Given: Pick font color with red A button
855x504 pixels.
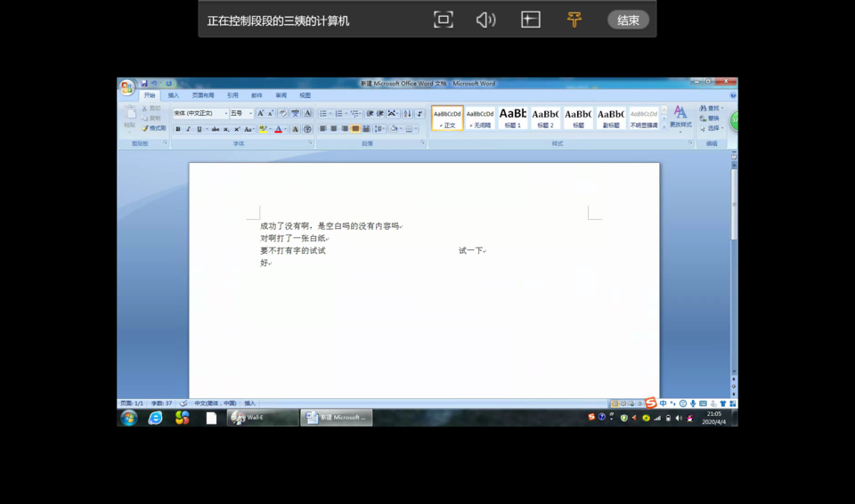Looking at the screenshot, I should pos(278,129).
